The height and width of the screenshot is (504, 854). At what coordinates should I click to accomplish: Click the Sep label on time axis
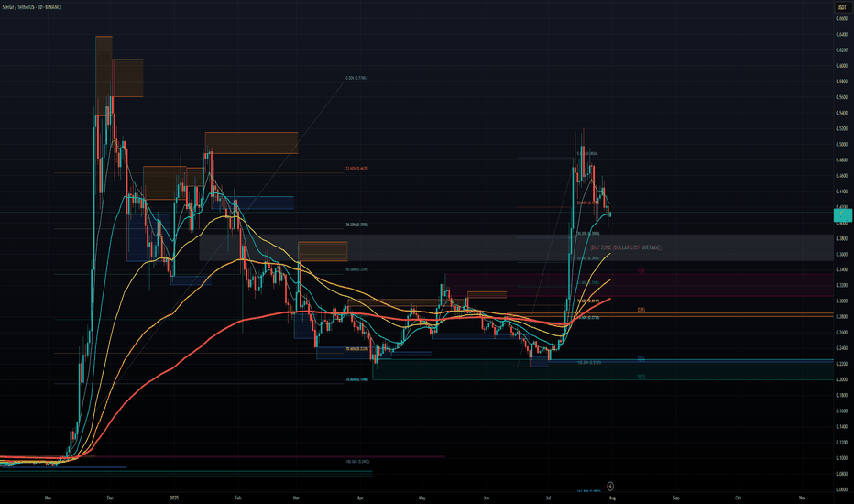(x=676, y=498)
